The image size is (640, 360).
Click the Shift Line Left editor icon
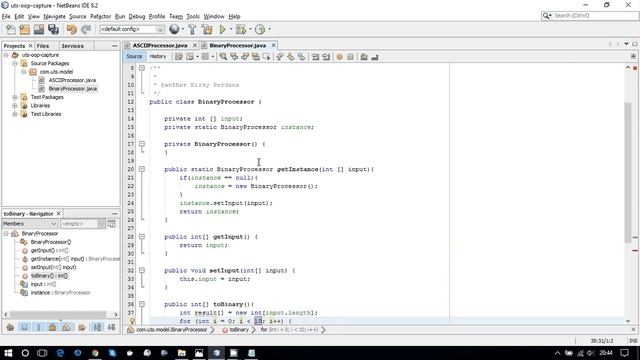[x=315, y=57]
